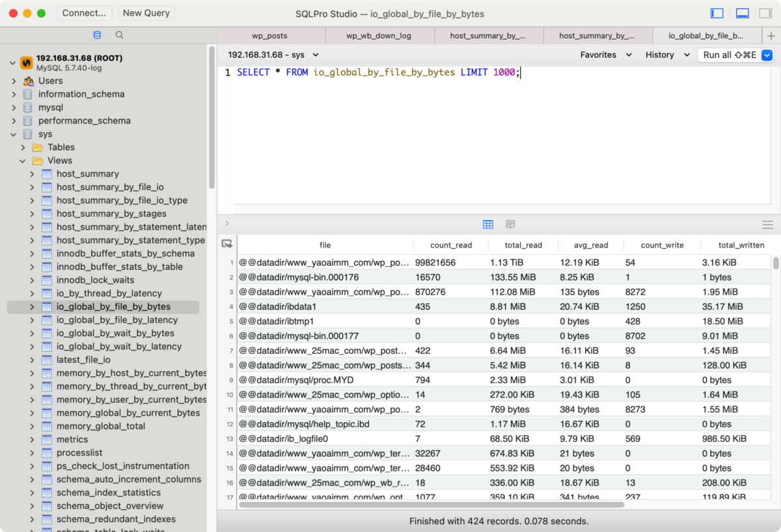Open the sidebar search magnifier icon
The height and width of the screenshot is (532, 781).
[x=119, y=35]
